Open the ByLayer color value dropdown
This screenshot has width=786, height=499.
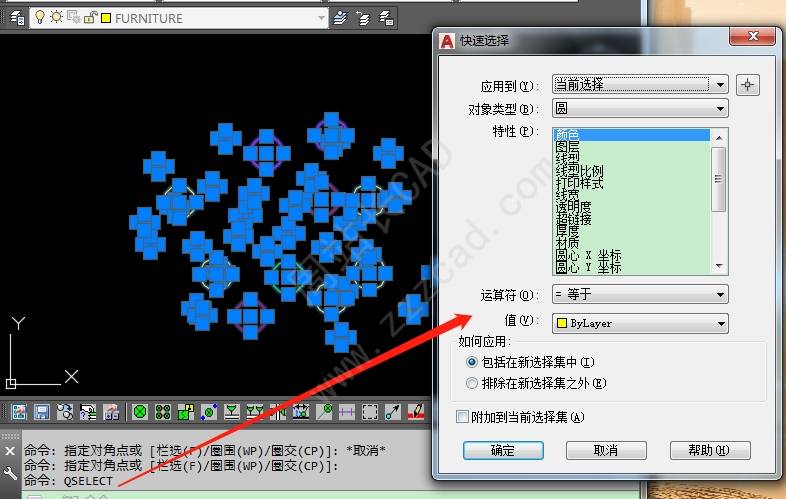tap(640, 324)
